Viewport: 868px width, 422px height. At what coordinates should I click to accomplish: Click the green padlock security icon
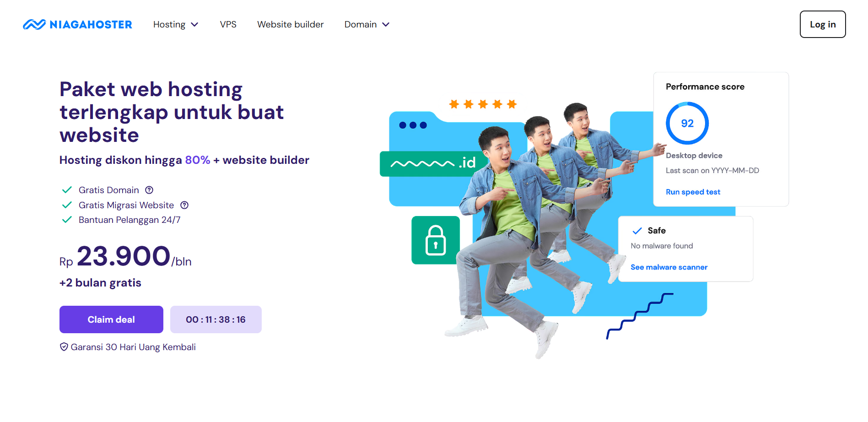[x=435, y=240]
